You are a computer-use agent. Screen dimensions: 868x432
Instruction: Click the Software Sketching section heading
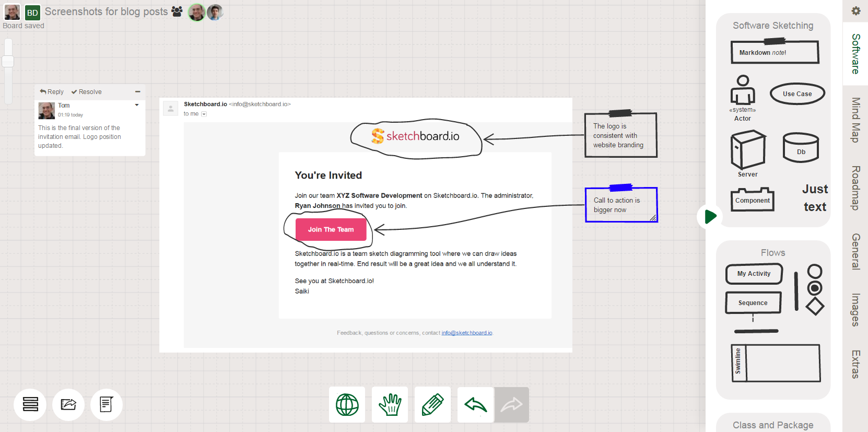773,26
